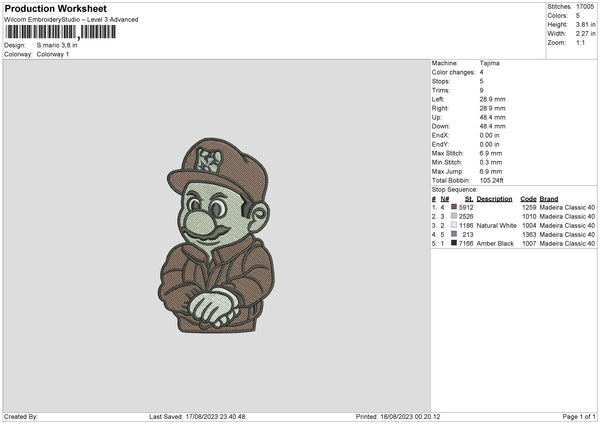Screen dimensions: 600x424
Task: Click the Color changes value 4
Action: (x=481, y=72)
